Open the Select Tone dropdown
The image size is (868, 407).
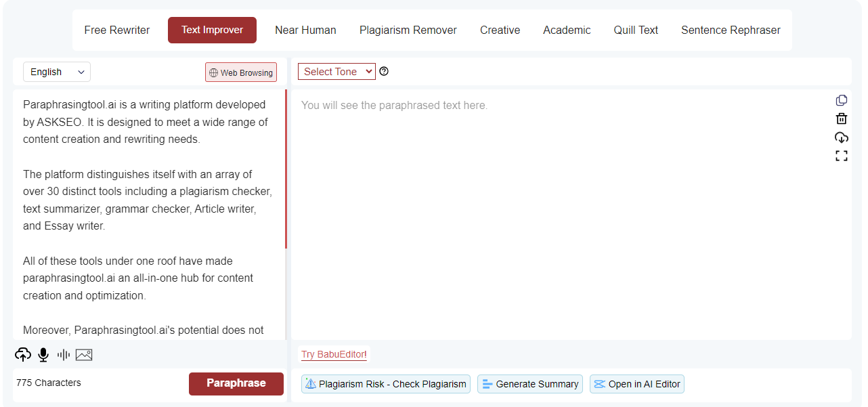pos(337,71)
